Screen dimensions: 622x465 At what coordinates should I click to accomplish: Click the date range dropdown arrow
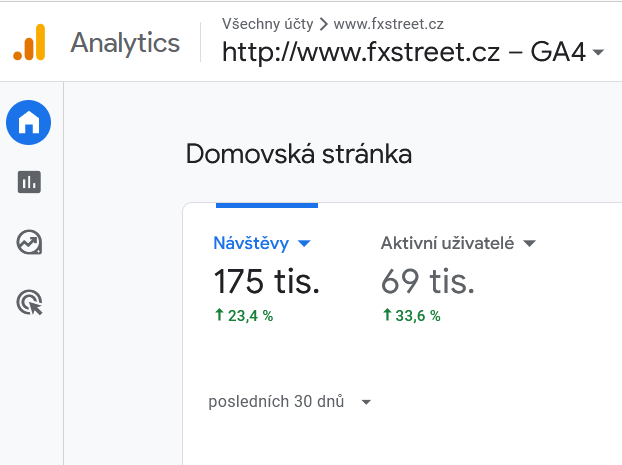366,402
